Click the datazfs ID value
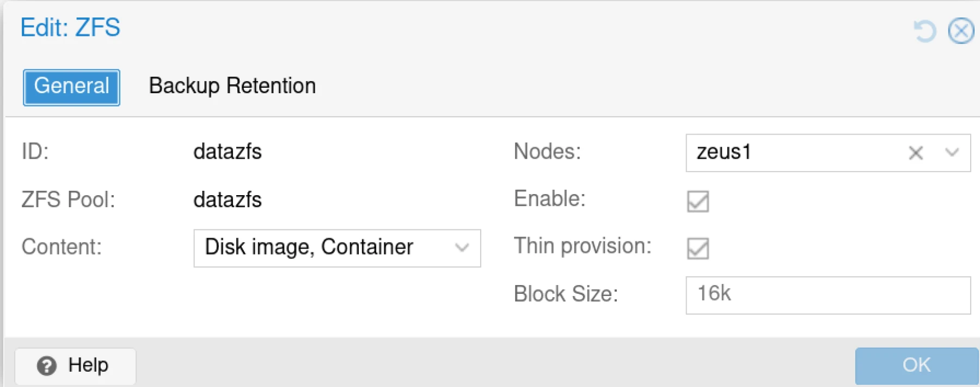980x387 pixels. (228, 153)
